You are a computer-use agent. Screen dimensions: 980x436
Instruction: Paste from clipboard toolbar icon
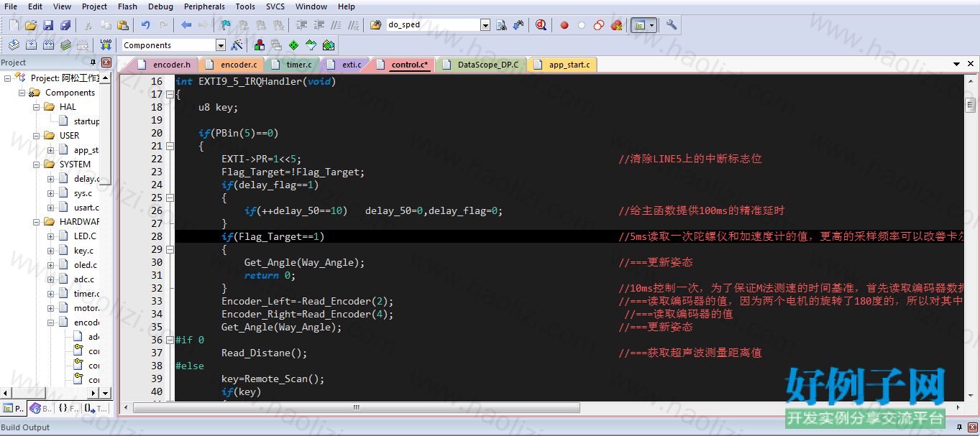coord(123,25)
